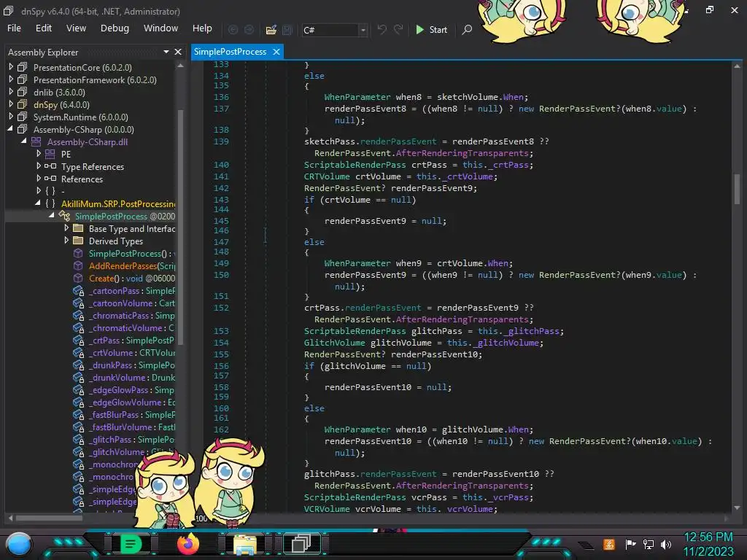Expand the System.Runtime assembly node
This screenshot has width=747, height=560.
coord(11,117)
